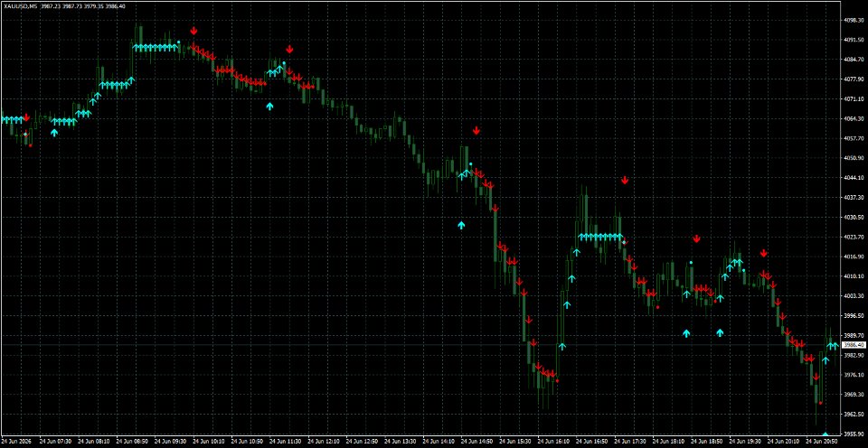Click the 24 Jun 09:30 time label

170,442
